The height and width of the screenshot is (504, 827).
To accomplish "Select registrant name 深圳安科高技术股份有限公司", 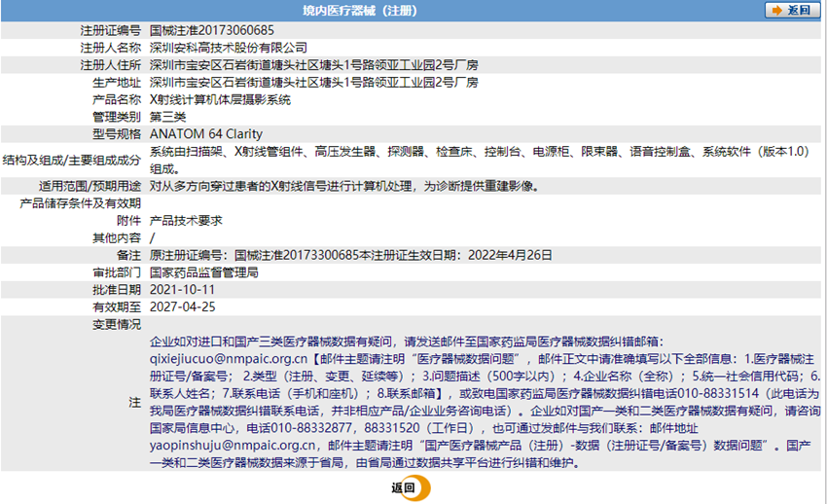I will click(229, 48).
